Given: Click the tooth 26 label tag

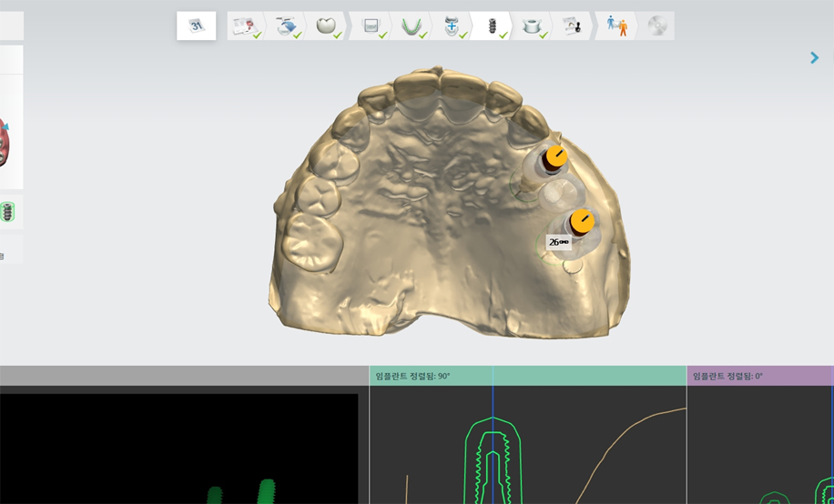Looking at the screenshot, I should point(558,242).
